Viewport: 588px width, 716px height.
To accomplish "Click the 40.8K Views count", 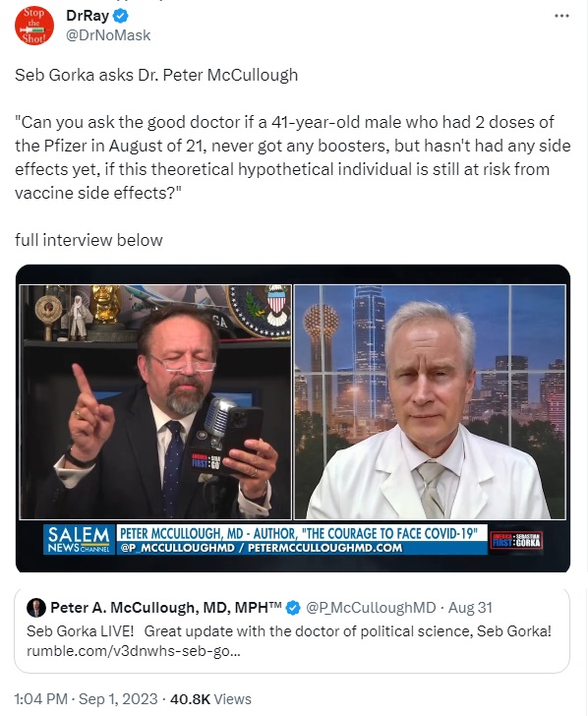I will coord(210,699).
